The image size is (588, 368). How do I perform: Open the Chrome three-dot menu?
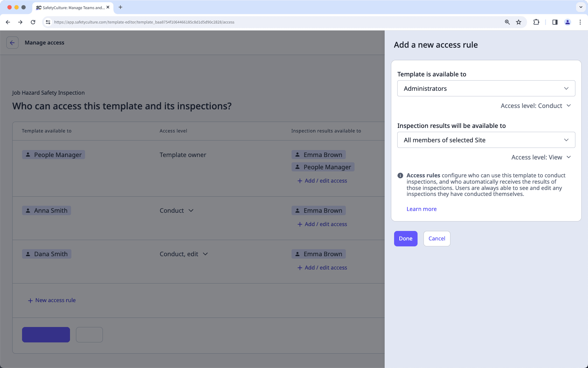tap(580, 22)
